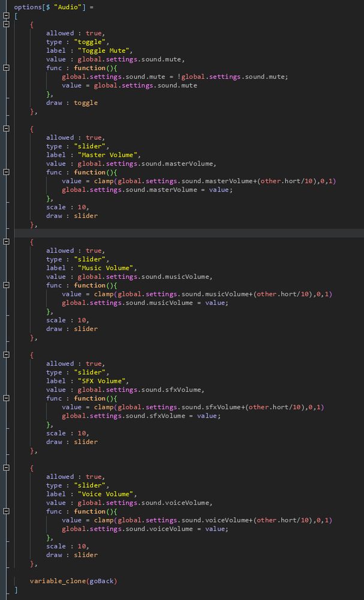Click the global.settings.sound.sfxVolume = value; line
The image size is (364, 600).
142,416
